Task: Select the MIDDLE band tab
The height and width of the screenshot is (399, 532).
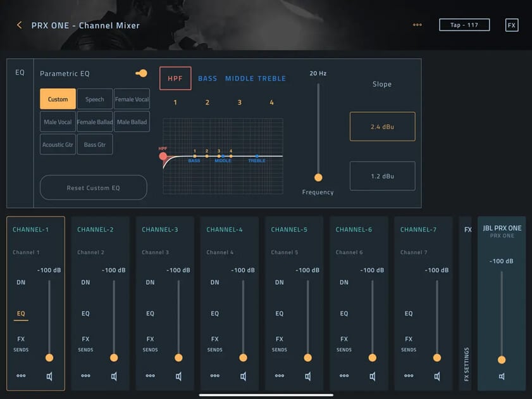Action: (240, 79)
